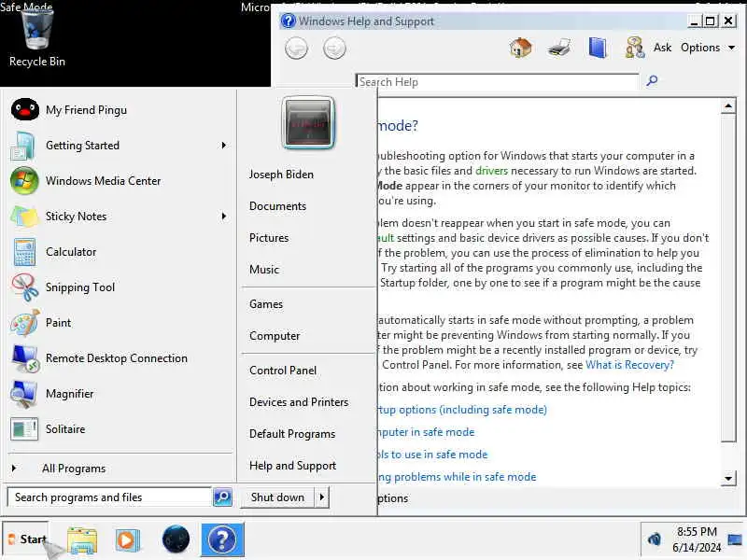Open Sticky Notes
The height and width of the screenshot is (560, 747).
120,217
